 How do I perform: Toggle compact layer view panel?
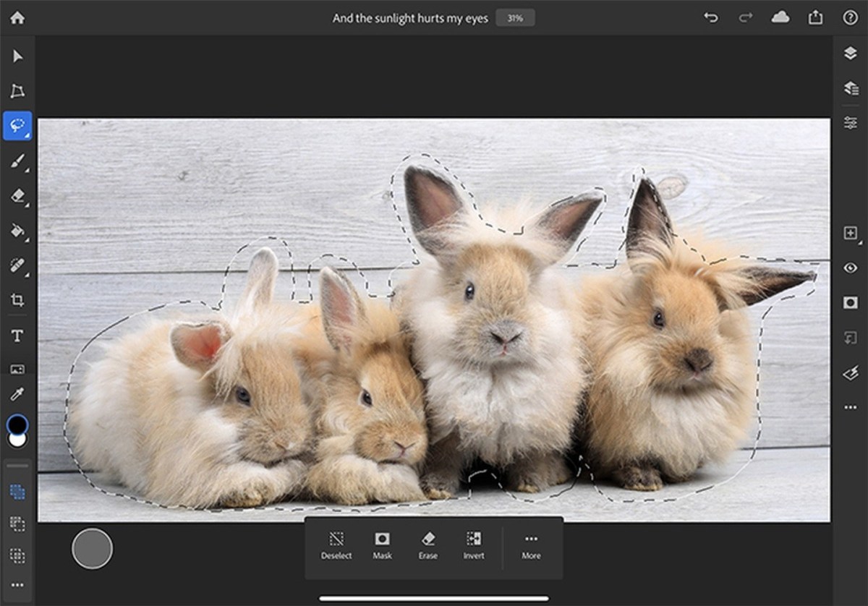coord(850,54)
